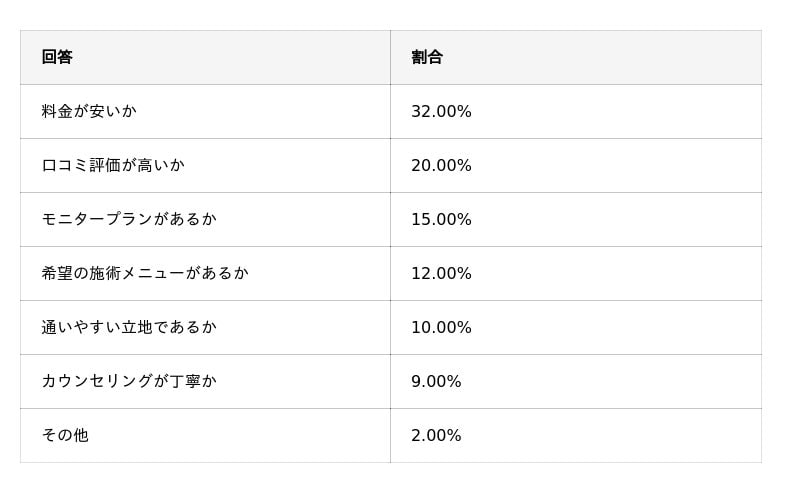Click the カウンセリングが丁寧か cell
The width and height of the screenshot is (800, 493).
(x=129, y=381)
